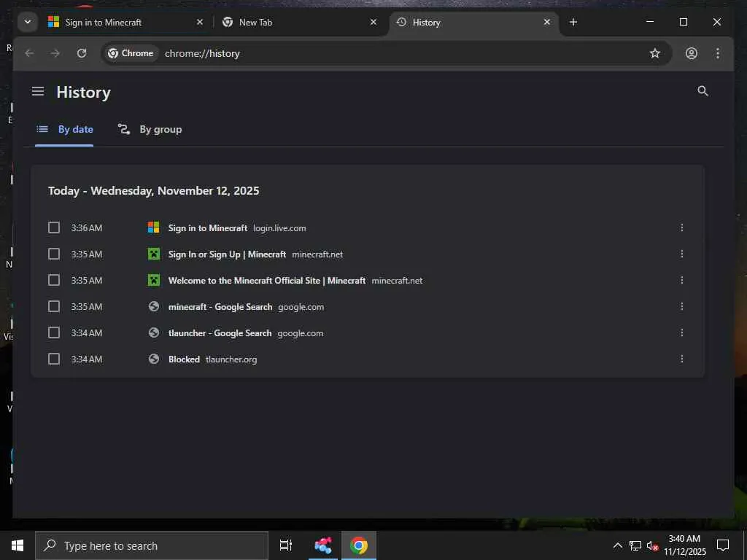The image size is (747, 560).
Task: Open the Sign in to Minecraft history link
Action: (208, 228)
